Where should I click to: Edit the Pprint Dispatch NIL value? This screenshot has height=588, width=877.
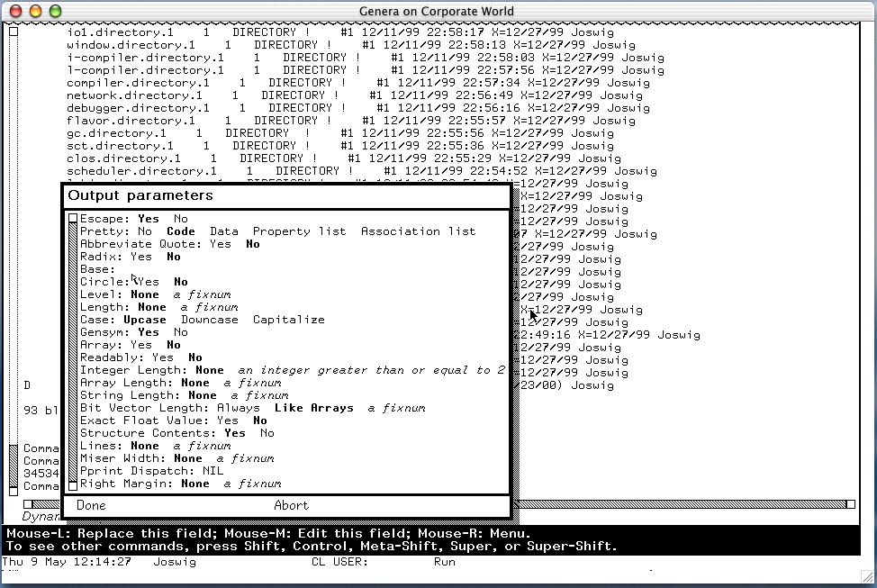(212, 471)
